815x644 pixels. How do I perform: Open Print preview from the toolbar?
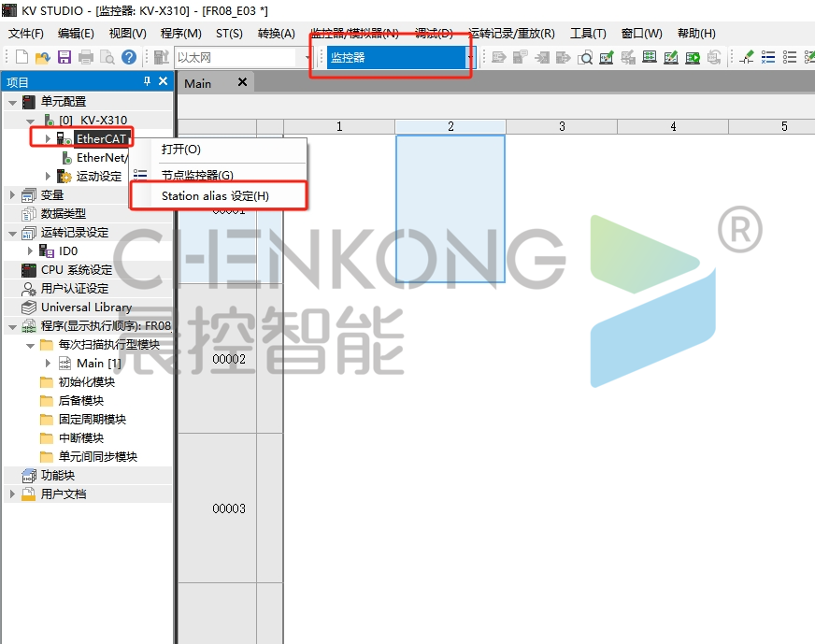107,57
